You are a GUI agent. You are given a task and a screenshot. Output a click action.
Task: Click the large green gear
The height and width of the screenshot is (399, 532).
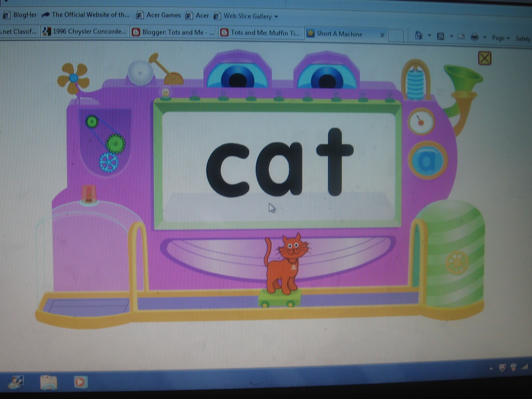pyautogui.click(x=115, y=144)
